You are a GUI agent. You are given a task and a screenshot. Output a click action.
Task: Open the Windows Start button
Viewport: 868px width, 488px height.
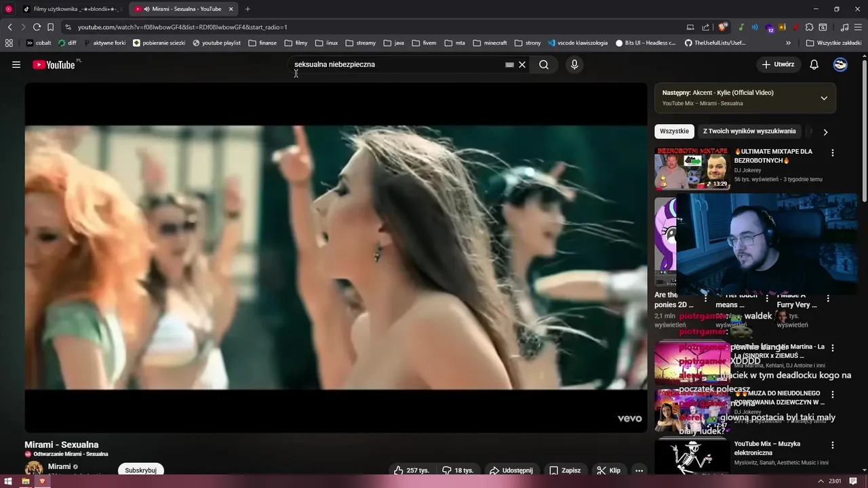coord(8,481)
